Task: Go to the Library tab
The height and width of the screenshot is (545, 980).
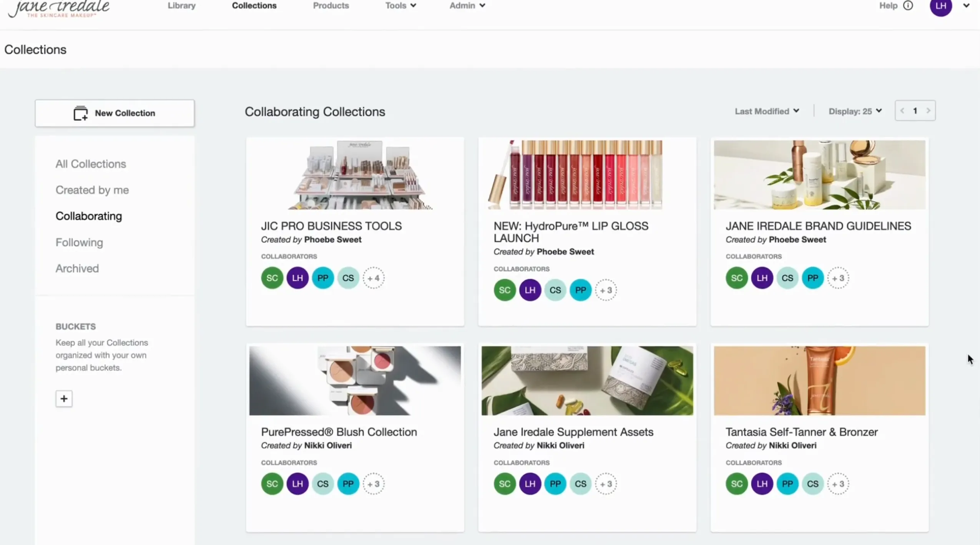Action: [182, 5]
